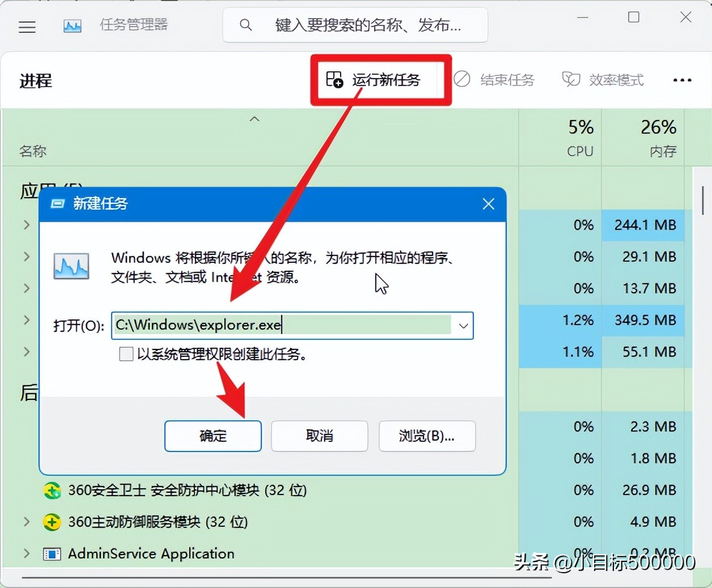This screenshot has height=588, width=712.
Task: Click the AdminService Application icon
Action: tap(52, 554)
